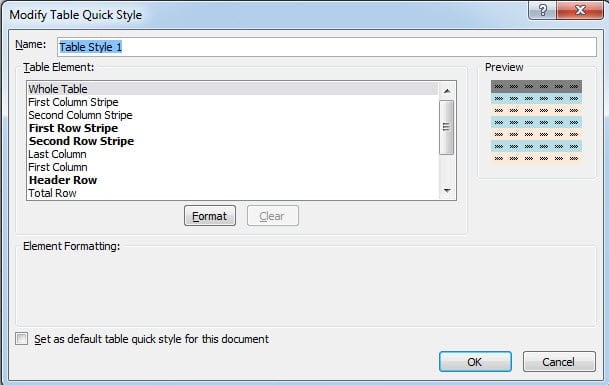Select Total Row element

tap(233, 193)
